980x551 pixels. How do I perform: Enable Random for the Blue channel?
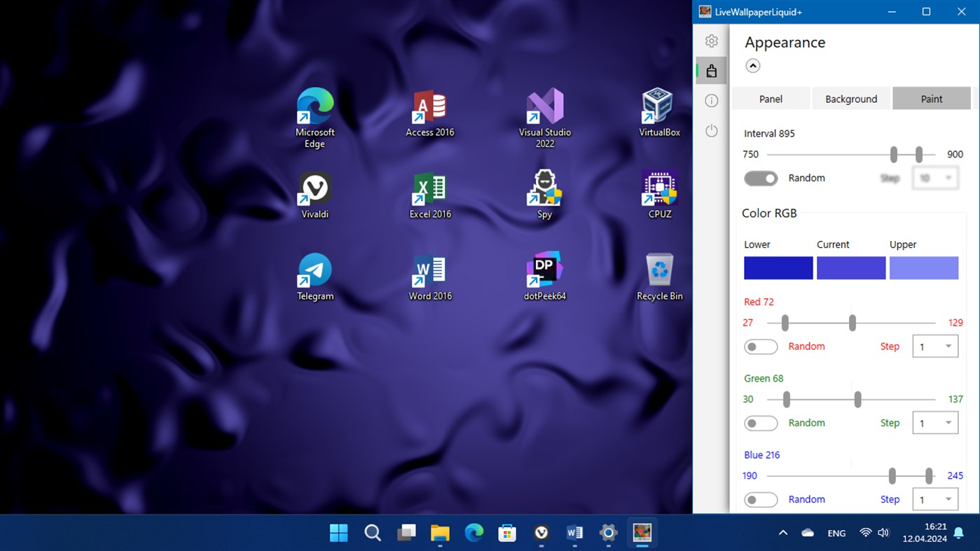[x=761, y=499]
